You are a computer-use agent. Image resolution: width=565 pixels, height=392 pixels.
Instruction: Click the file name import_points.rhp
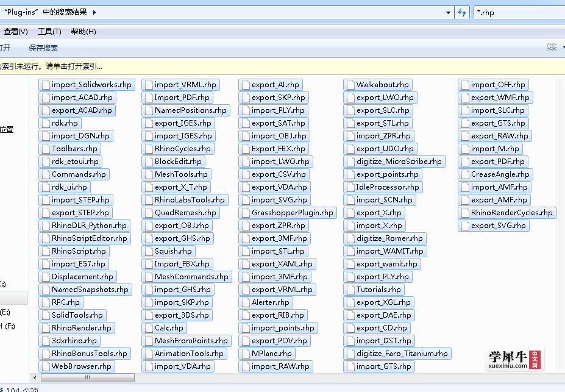[283, 328]
